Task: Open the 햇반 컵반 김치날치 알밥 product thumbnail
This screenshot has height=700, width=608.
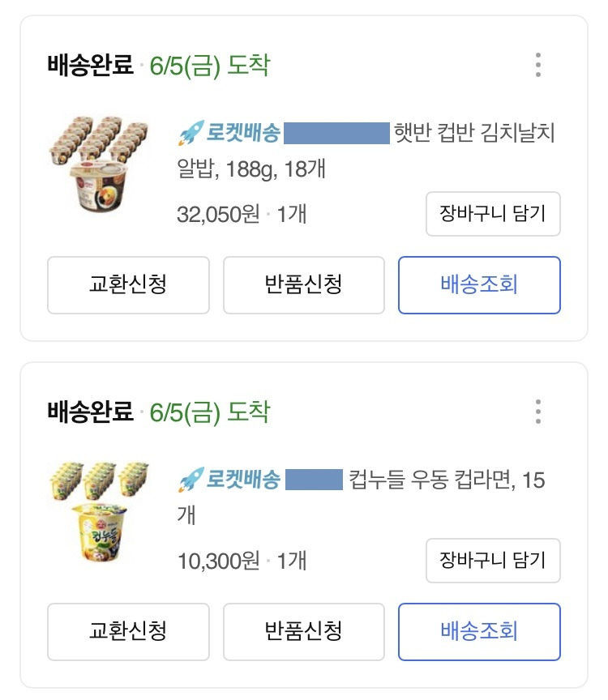Action: pyautogui.click(x=101, y=165)
